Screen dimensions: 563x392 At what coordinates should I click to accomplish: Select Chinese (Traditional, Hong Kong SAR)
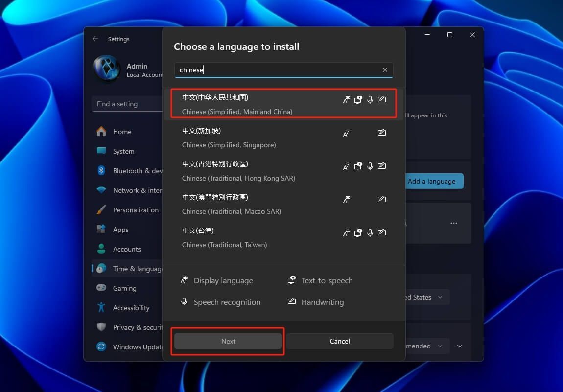click(283, 171)
